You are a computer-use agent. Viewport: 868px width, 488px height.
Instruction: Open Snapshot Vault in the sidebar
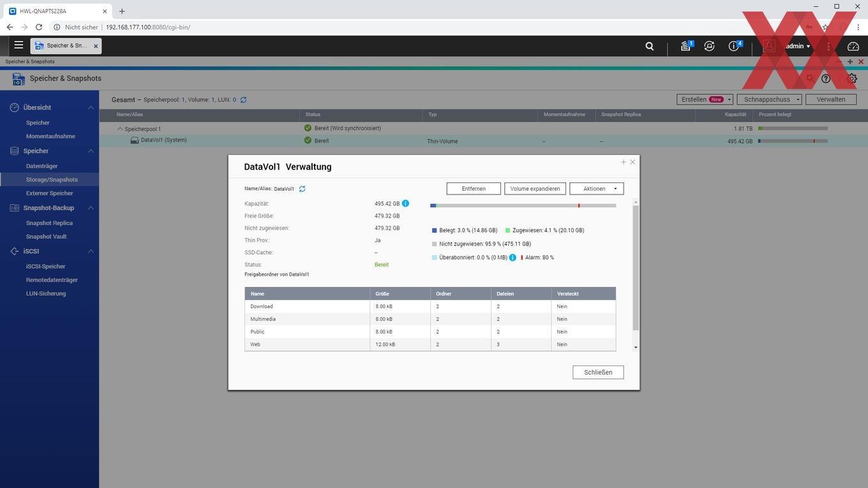point(46,237)
